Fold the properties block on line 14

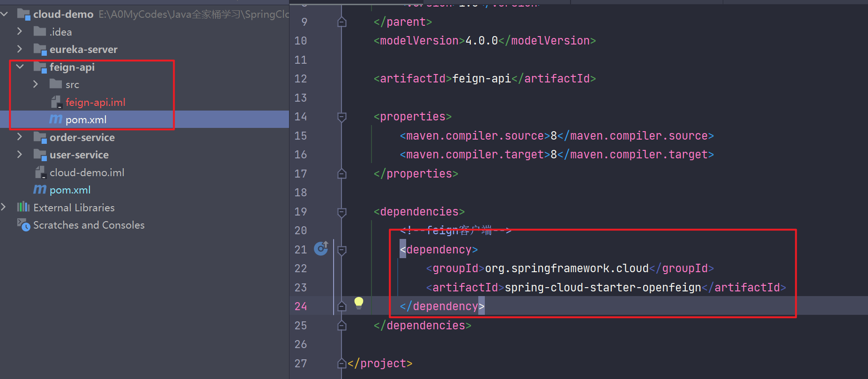(342, 117)
